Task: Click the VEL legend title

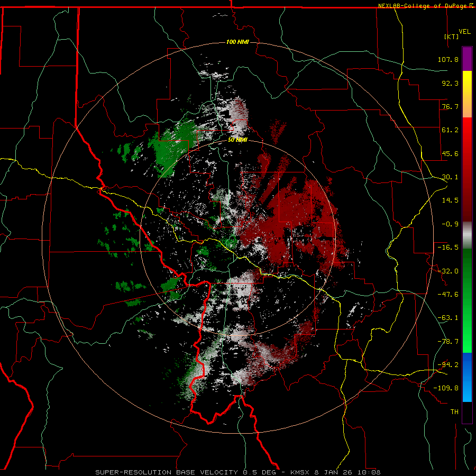Action: (x=465, y=32)
